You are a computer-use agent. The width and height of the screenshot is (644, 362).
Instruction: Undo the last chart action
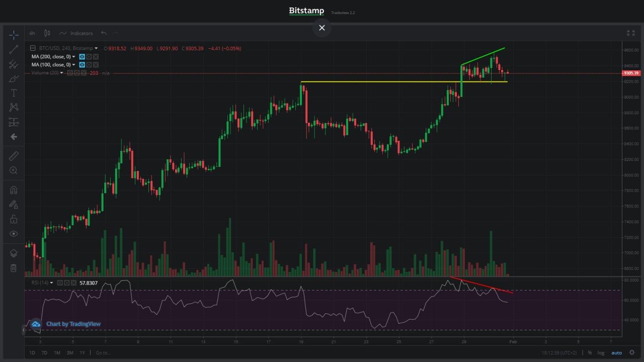click(x=104, y=33)
